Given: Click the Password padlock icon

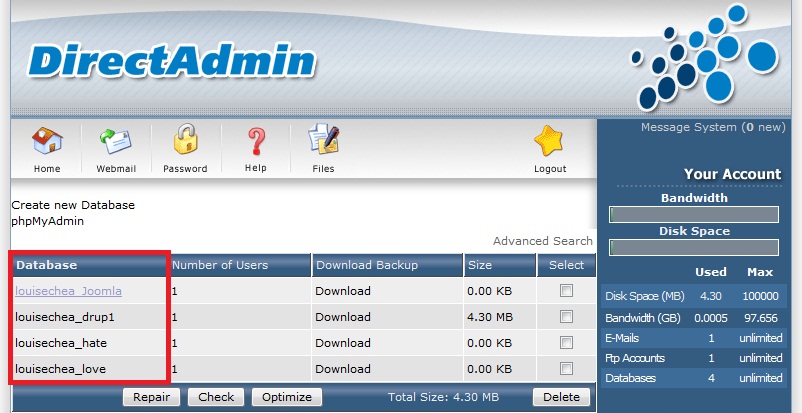Looking at the screenshot, I should pos(185,139).
